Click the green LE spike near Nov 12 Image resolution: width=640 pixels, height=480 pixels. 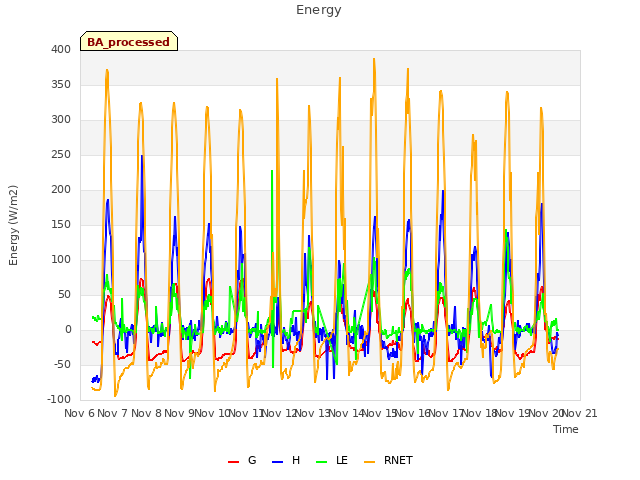272,171
